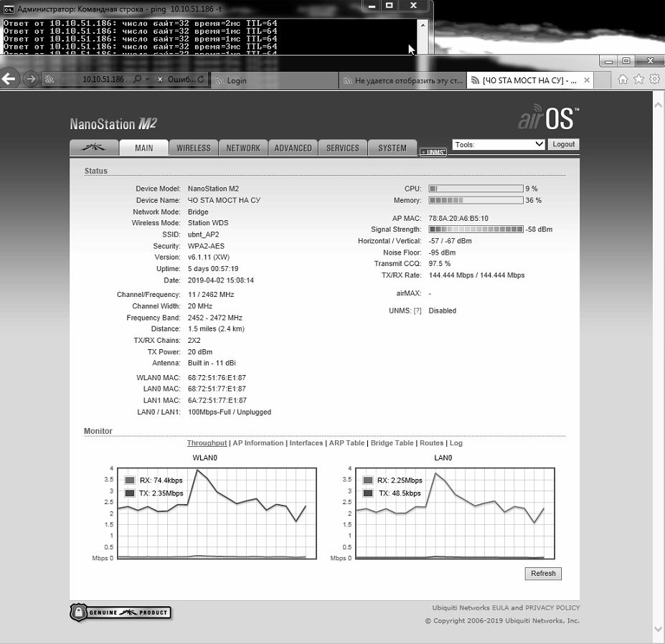Switch to the MAIN tab
The image size is (665, 644).
tap(143, 148)
